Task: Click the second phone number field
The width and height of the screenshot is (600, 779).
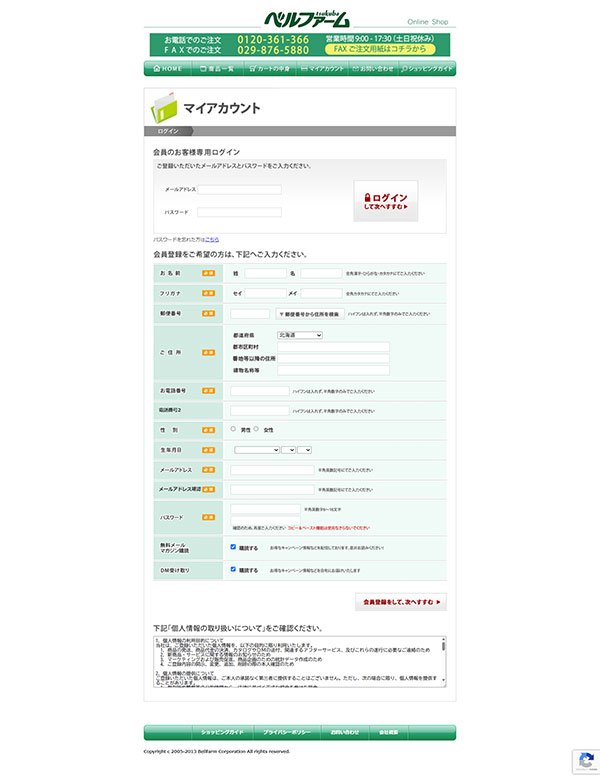Action: (x=260, y=410)
